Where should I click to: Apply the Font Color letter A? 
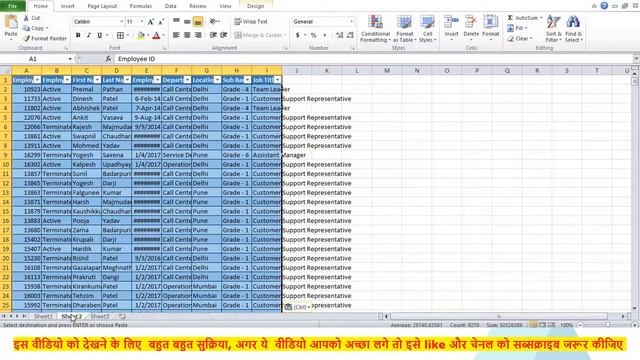pos(156,36)
